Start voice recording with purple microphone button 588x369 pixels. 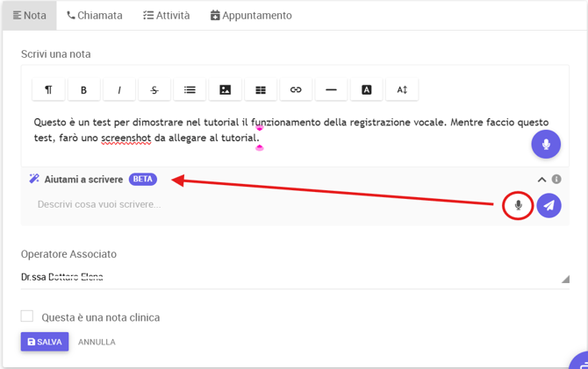point(546,145)
